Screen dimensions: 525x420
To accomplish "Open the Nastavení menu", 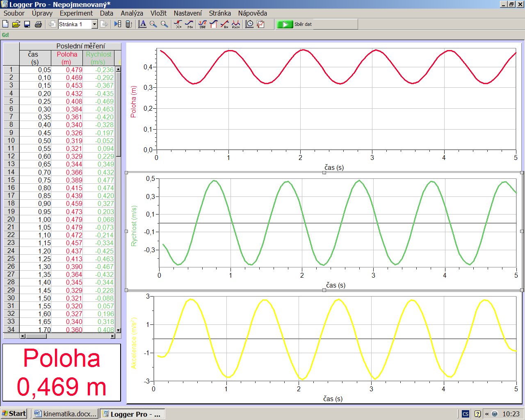I will (x=188, y=13).
